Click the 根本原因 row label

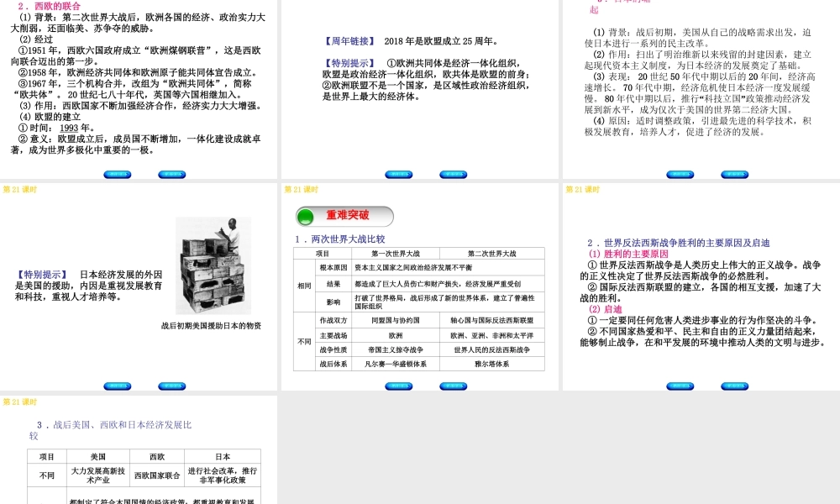tap(333, 267)
